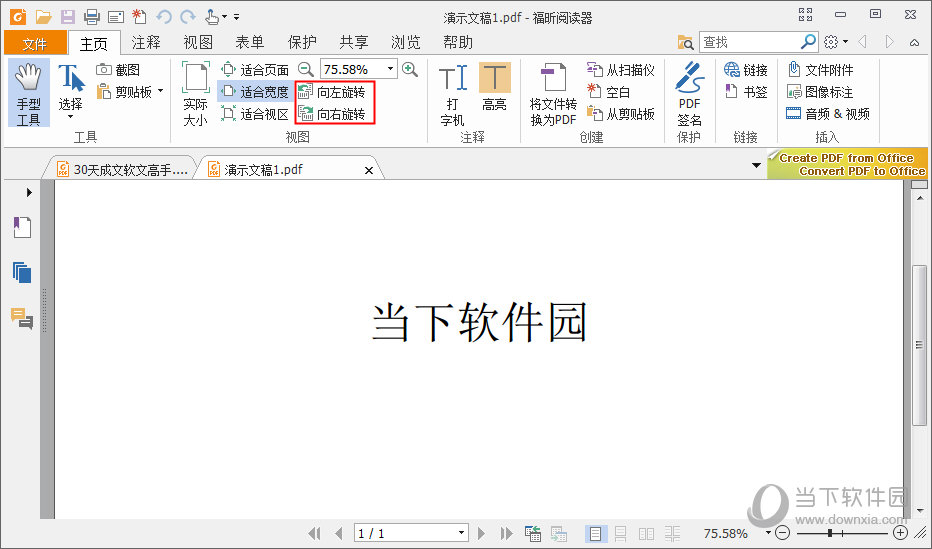Image resolution: width=932 pixels, height=549 pixels.
Task: Choose Fit Visible (适合视区)
Action: pos(254,113)
